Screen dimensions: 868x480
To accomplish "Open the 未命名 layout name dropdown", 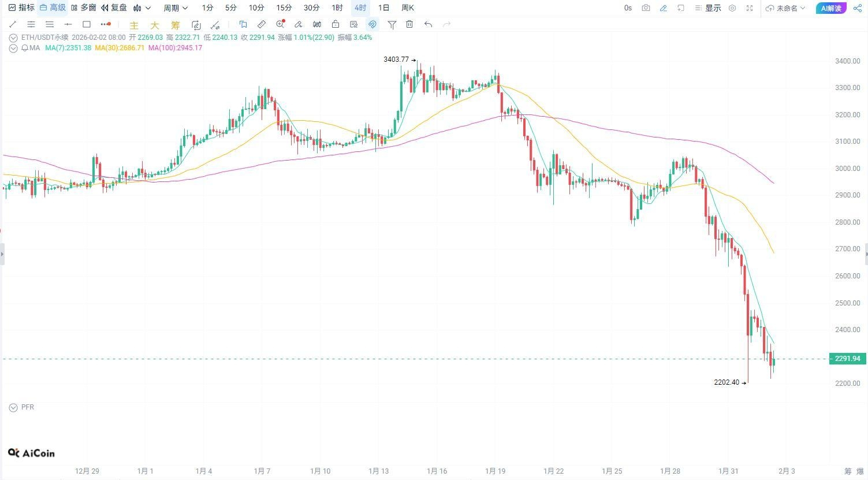I will click(785, 8).
